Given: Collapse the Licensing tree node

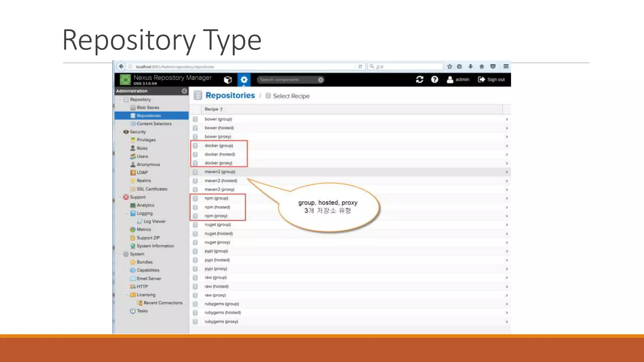Looking at the screenshot, I should [127, 295].
